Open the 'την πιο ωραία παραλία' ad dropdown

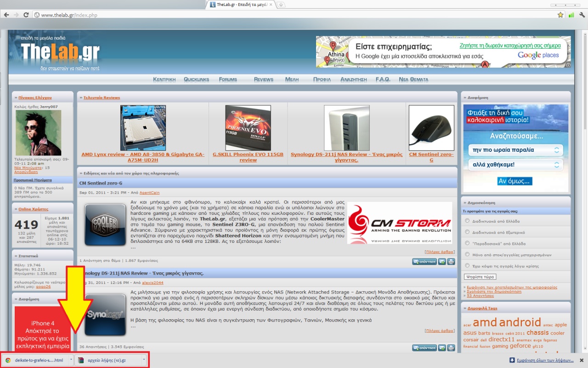click(x=516, y=150)
